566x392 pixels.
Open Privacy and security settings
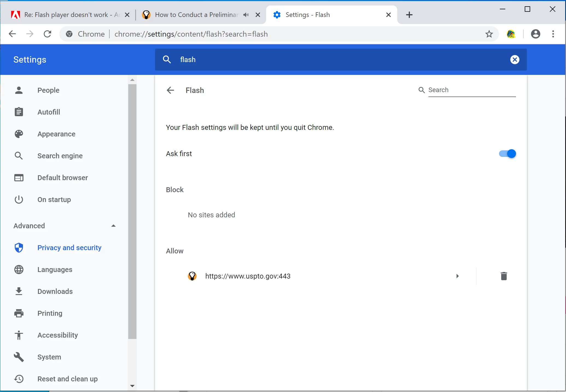(69, 248)
